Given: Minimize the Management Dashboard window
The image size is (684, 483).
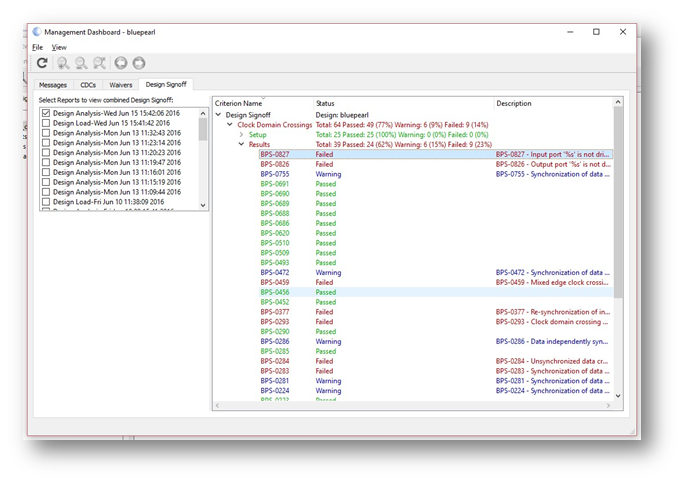Looking at the screenshot, I should point(570,32).
